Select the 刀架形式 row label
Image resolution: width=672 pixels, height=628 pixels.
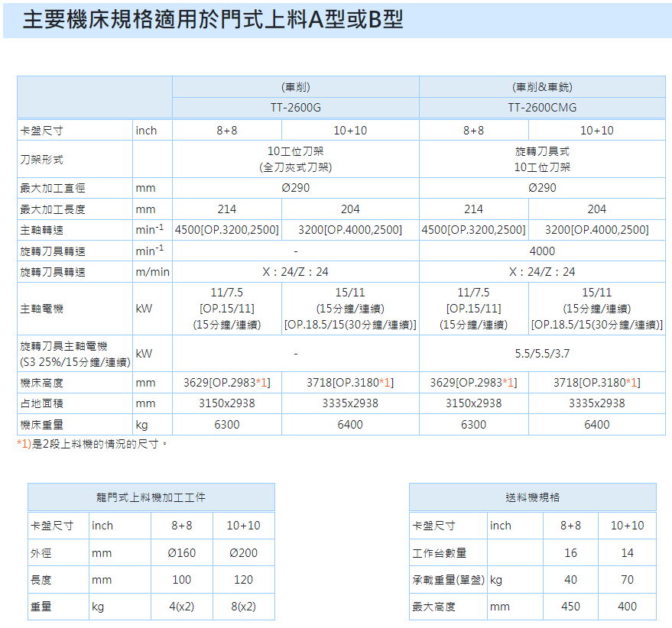[x=41, y=160]
